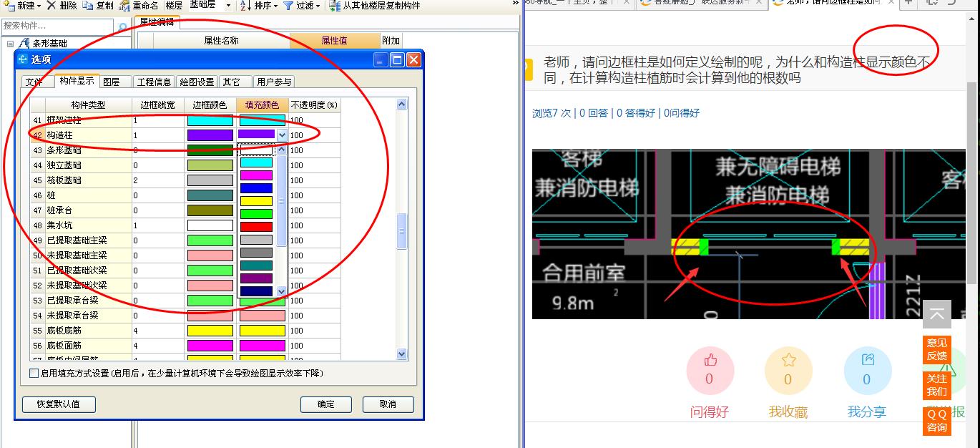The width and height of the screenshot is (980, 448).
Task: Click the border color swatch of 集水坑
Action: 210,225
